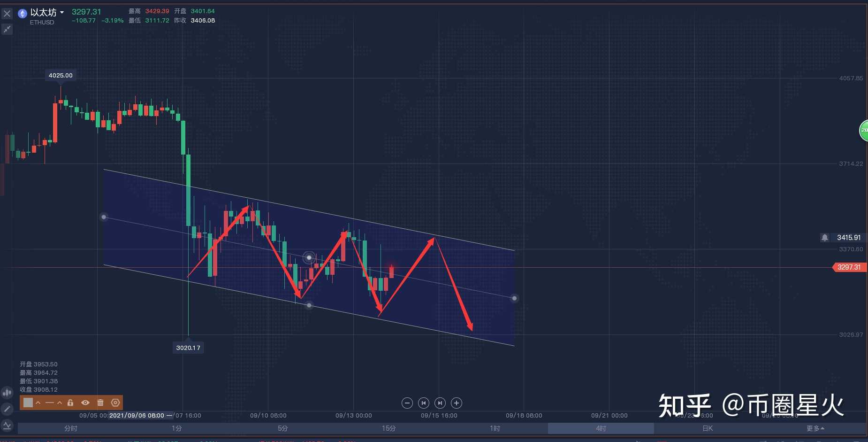Click the green 3297.31 header price
This screenshot has width=868, height=442.
click(x=86, y=12)
